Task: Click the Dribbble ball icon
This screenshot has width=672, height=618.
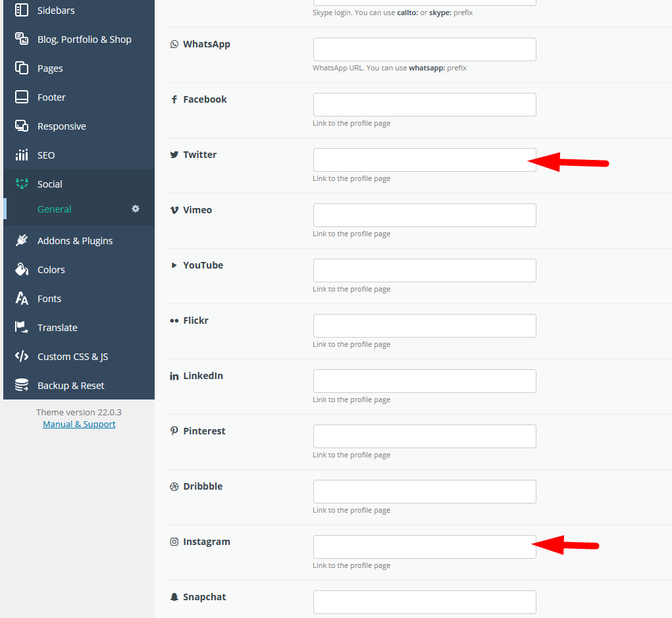Action: (x=174, y=486)
